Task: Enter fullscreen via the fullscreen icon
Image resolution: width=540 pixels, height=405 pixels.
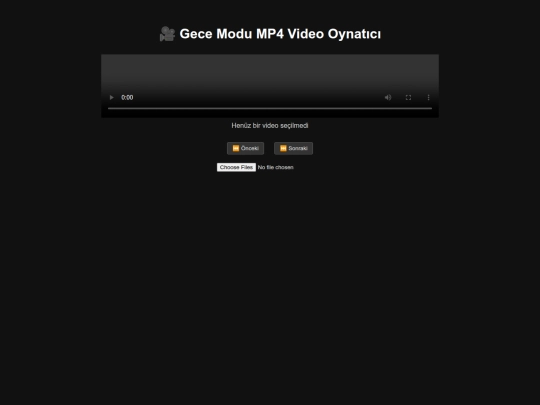Action: point(408,97)
